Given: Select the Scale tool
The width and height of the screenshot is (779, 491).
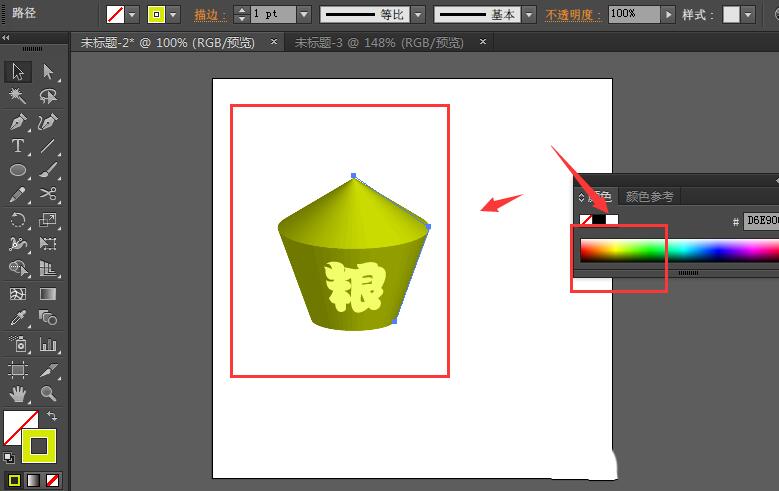Looking at the screenshot, I should [x=48, y=220].
